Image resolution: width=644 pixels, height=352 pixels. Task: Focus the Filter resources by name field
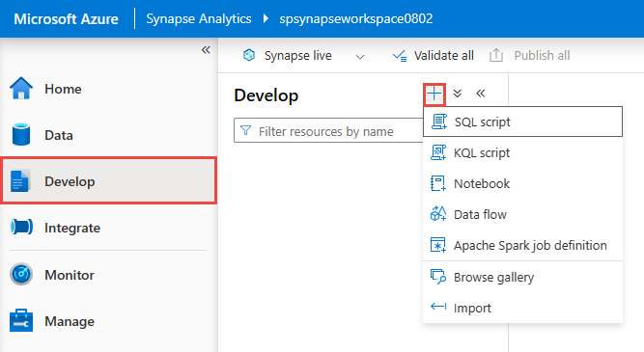click(328, 130)
